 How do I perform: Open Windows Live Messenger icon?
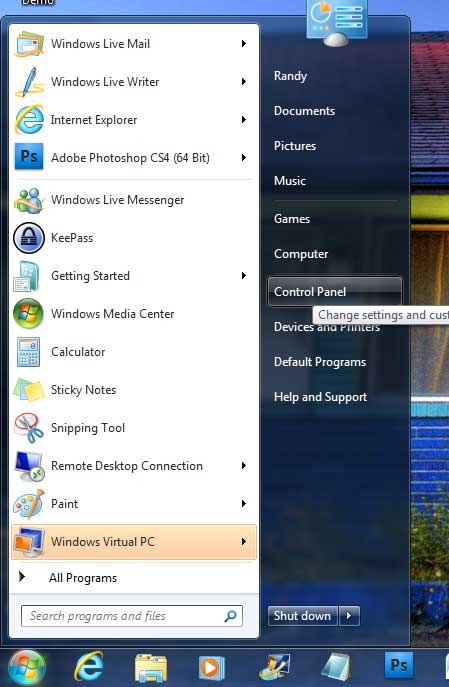(x=29, y=200)
